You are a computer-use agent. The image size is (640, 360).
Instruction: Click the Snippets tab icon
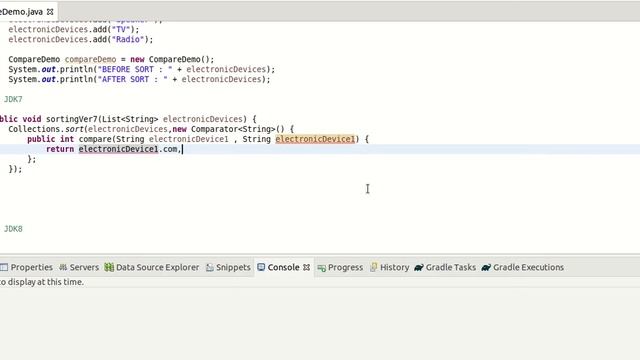(x=210, y=267)
